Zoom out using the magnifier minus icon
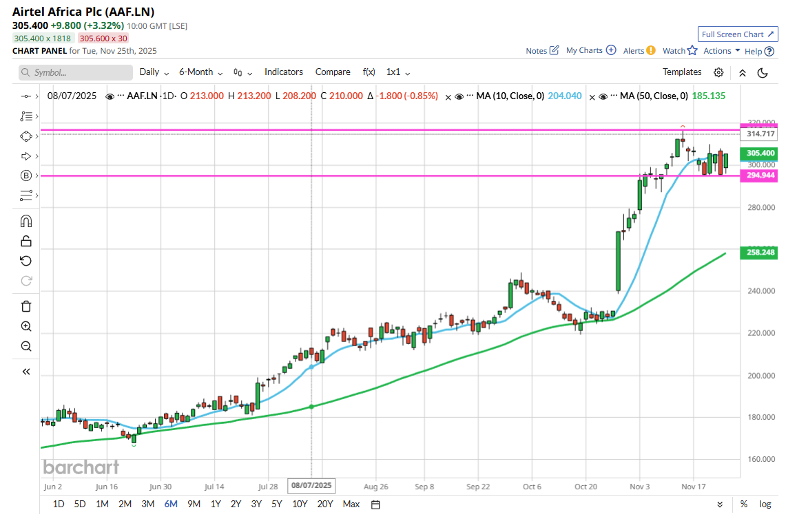Viewport: 797px width, 532px height. [x=26, y=346]
